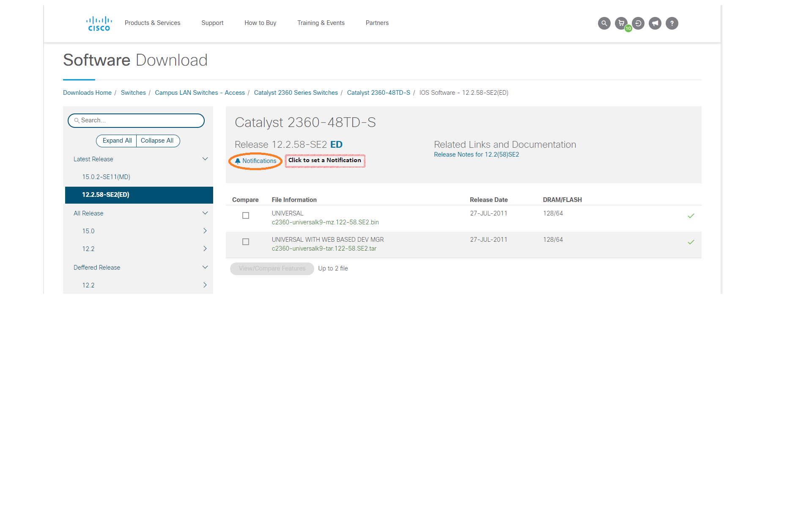Screen dimensions: 812x508
Task: Open the shopping cart icon
Action: click(x=621, y=23)
